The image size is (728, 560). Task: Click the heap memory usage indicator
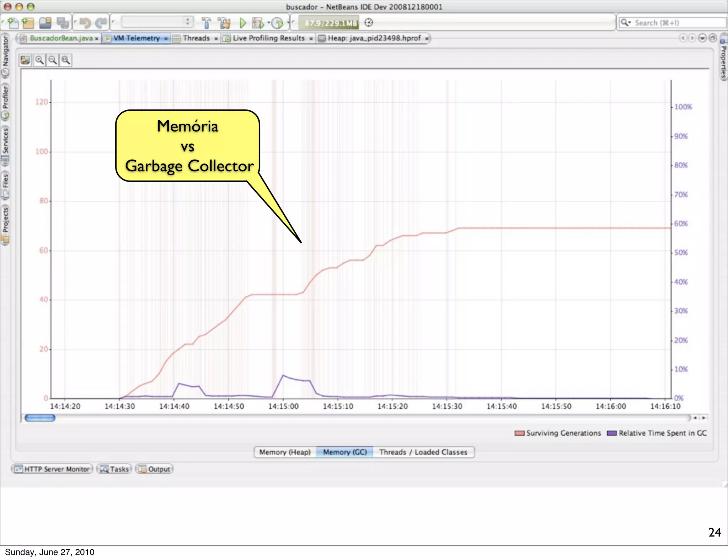[329, 23]
